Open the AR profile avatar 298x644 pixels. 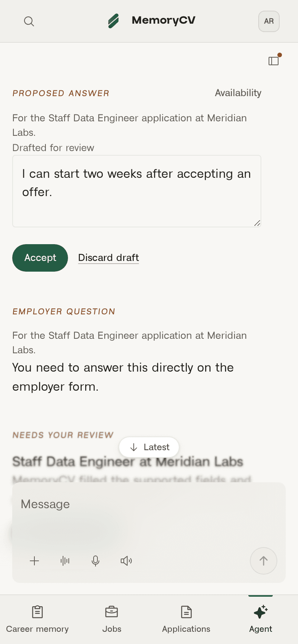[269, 21]
